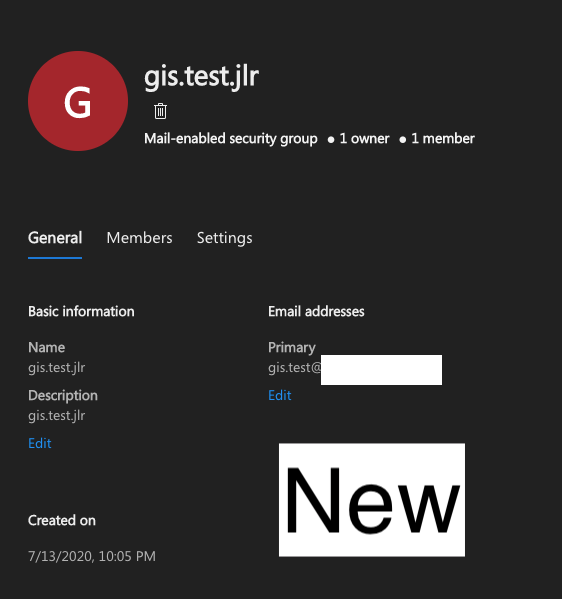Click the created date 7/13/2020, 10:05 PM

92,556
